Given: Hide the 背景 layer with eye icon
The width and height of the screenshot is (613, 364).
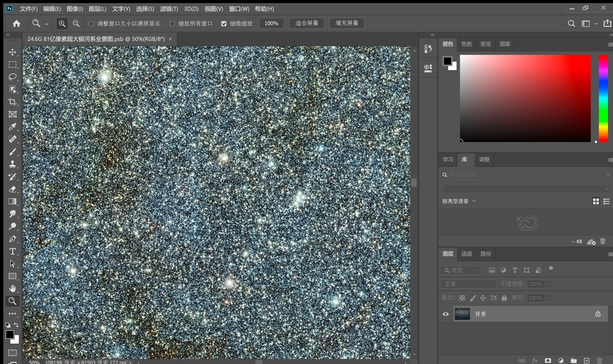Looking at the screenshot, I should 446,314.
